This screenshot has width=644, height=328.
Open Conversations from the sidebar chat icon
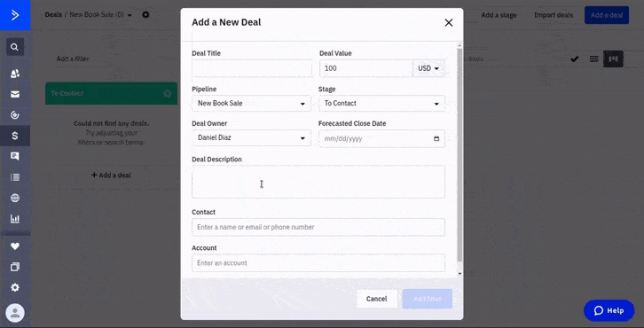(x=15, y=156)
